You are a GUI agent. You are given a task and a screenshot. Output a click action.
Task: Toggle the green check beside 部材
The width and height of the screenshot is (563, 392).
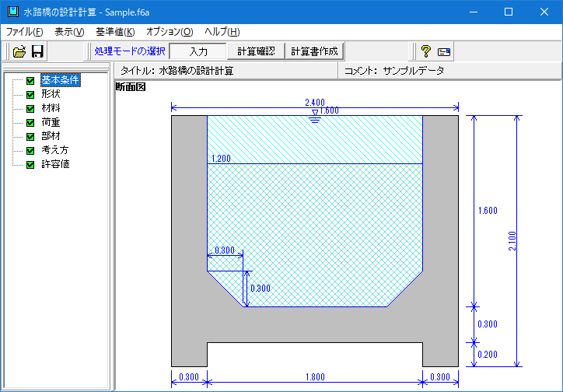coord(30,137)
